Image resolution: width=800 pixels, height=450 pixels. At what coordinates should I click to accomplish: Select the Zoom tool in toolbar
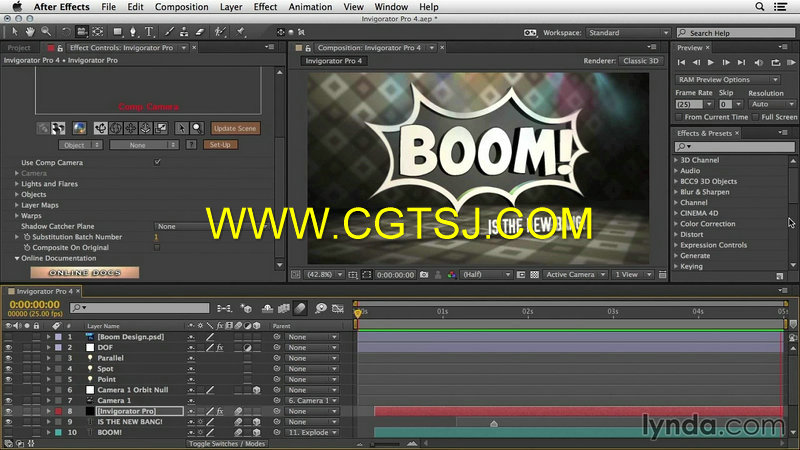click(x=46, y=32)
